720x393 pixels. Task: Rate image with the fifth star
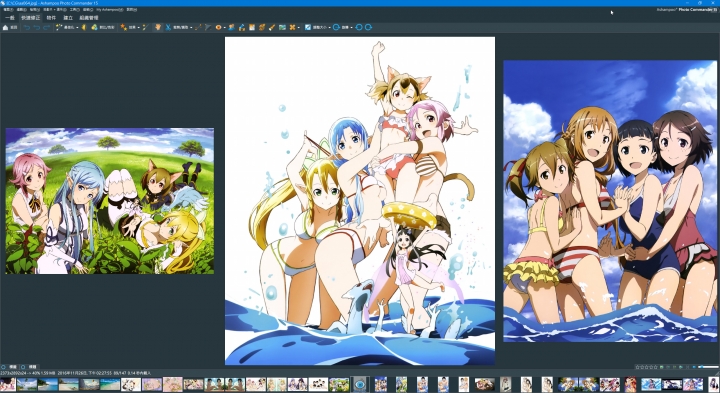coord(655,367)
